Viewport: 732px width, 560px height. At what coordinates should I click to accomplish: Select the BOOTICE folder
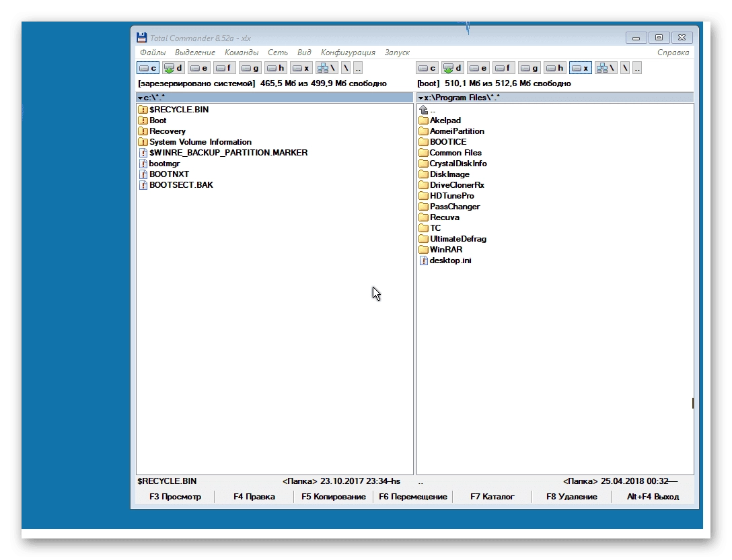pos(443,142)
